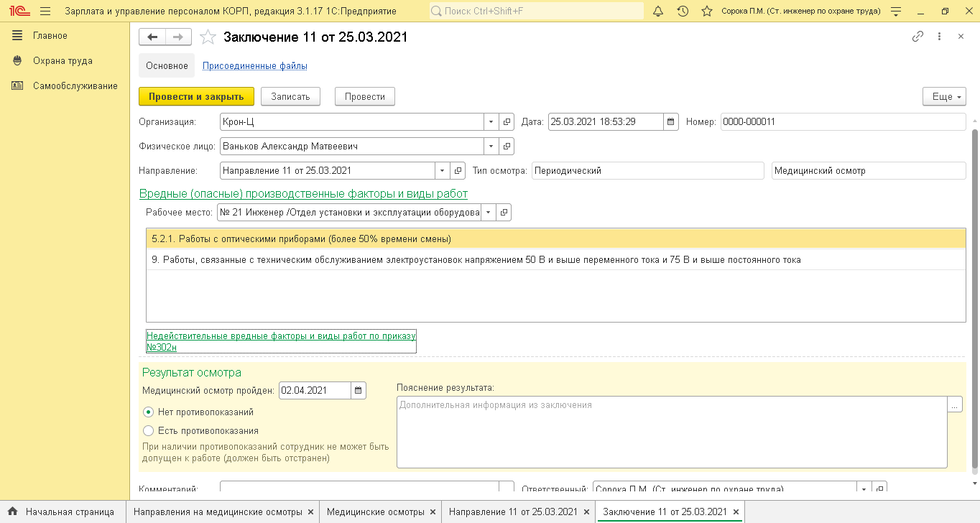This screenshot has width=980, height=523.
Task: Open the Рабочее место record
Action: [504, 213]
